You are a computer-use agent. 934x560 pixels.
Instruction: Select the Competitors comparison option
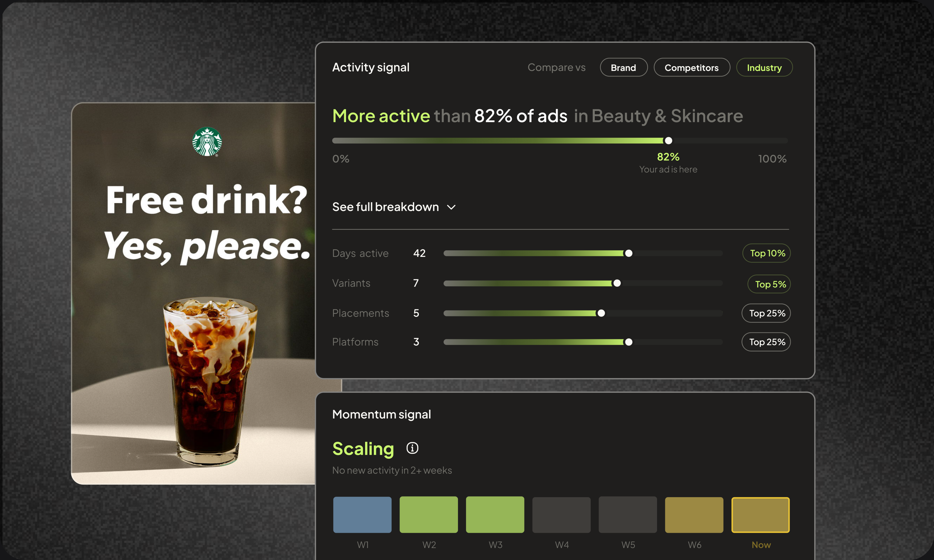[692, 67]
